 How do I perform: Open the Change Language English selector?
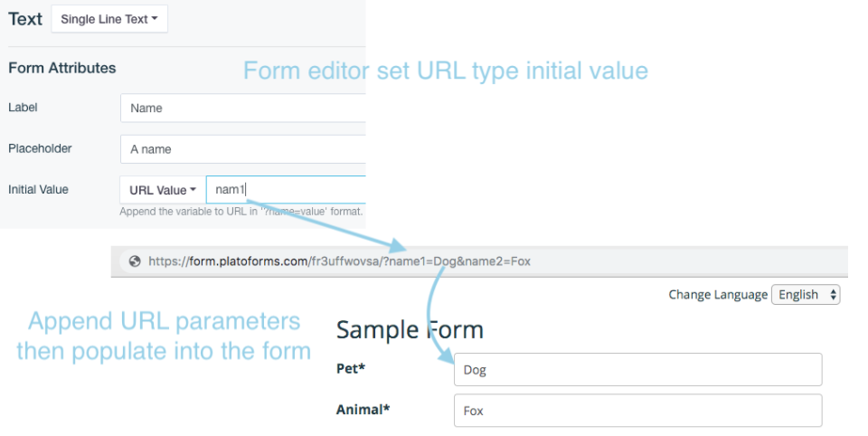(805, 295)
